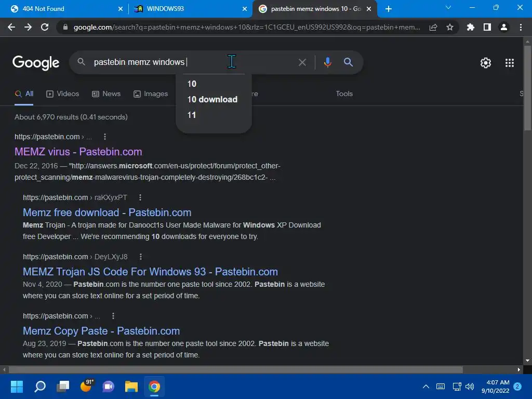Click the scroll-right arrow of the horizontal scrollbar

[519, 369]
